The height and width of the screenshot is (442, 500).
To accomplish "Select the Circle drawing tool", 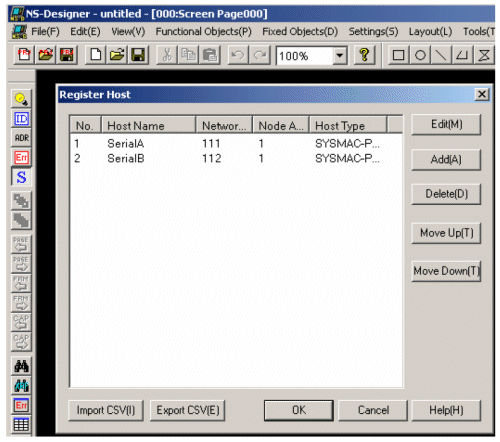I will click(420, 55).
